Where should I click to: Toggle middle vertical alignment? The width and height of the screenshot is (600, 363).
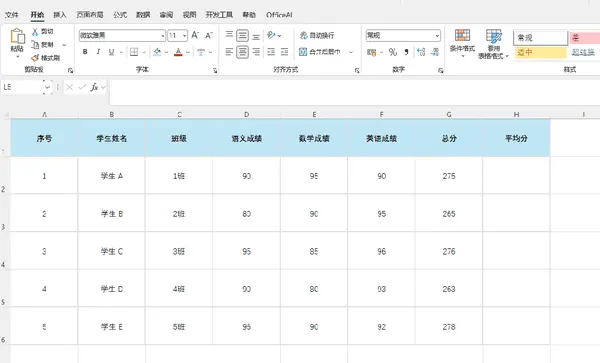242,36
